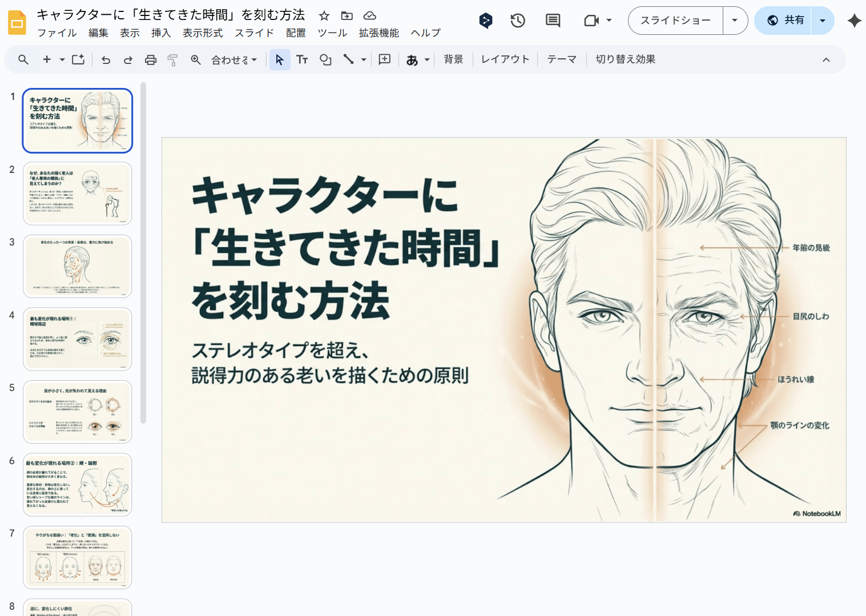Click the 切り替え効果 button

click(625, 59)
